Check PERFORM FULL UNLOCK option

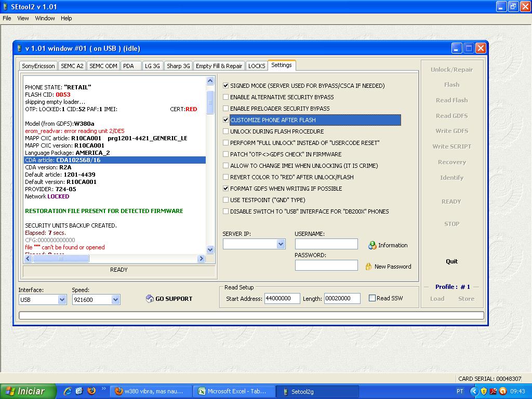[225, 143]
